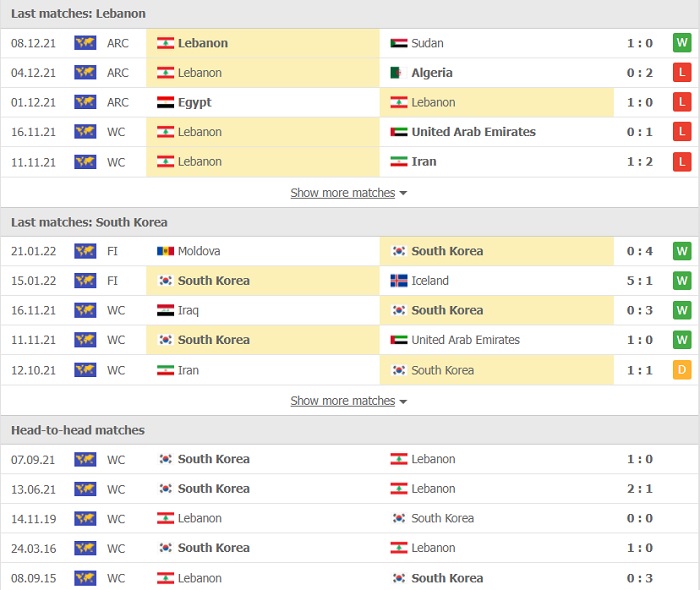
Task: Open the 1:0 score of 07.09.21 head-to-head
Action: (640, 459)
